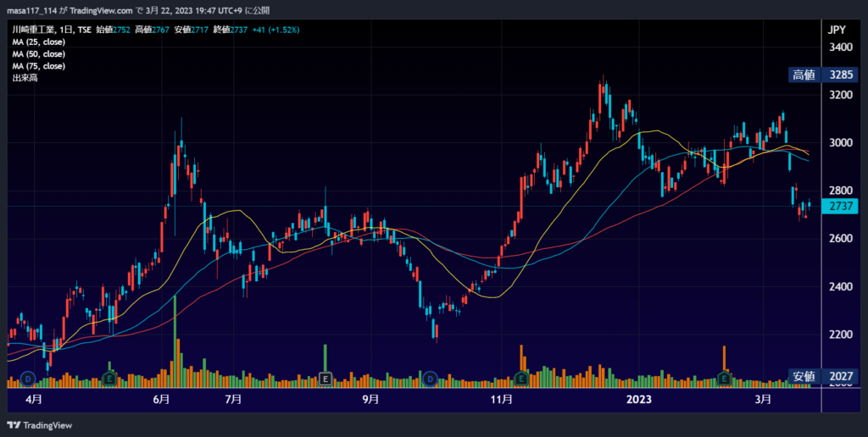The image size is (868, 437).
Task: Click the grey E earnings marker
Action: 325,379
